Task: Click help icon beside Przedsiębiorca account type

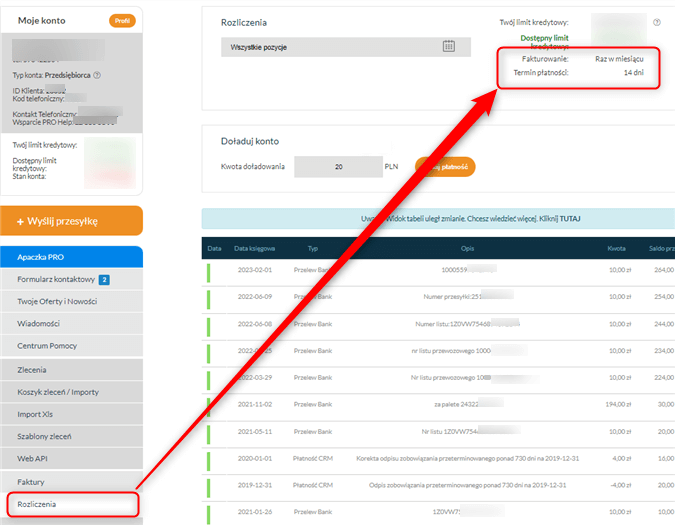Action: click(x=97, y=75)
